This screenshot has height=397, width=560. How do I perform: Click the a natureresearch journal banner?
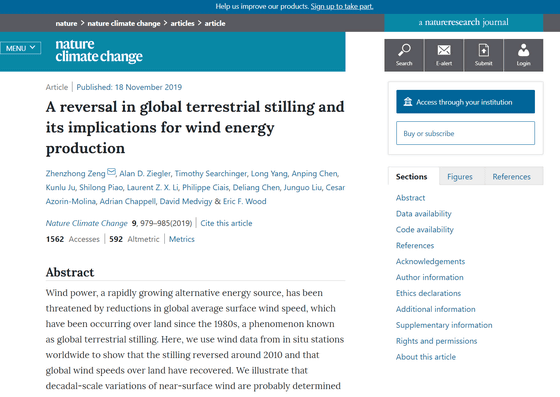coord(464,22)
